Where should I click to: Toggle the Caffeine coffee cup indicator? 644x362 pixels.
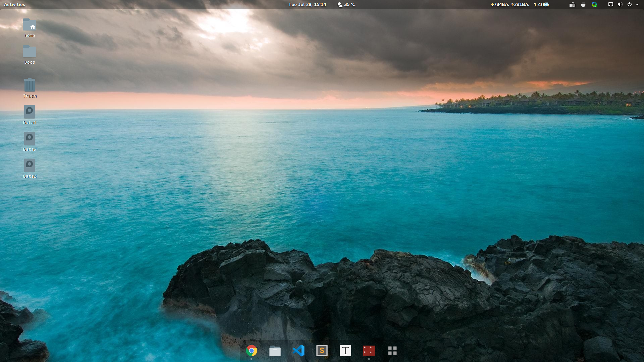pyautogui.click(x=583, y=4)
